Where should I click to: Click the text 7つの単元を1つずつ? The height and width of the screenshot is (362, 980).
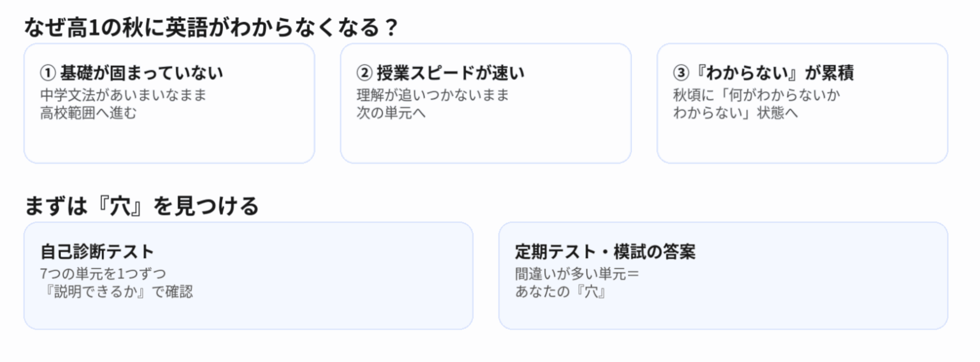coord(103,274)
